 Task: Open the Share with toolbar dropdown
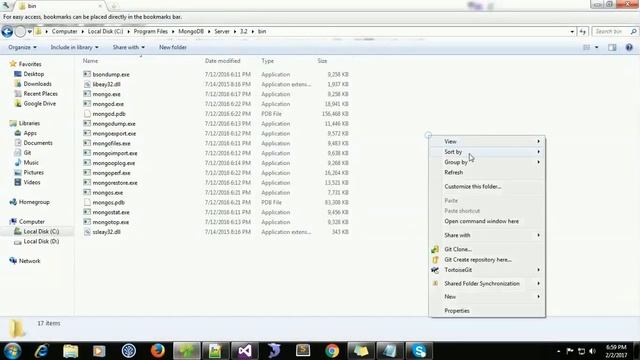129,47
